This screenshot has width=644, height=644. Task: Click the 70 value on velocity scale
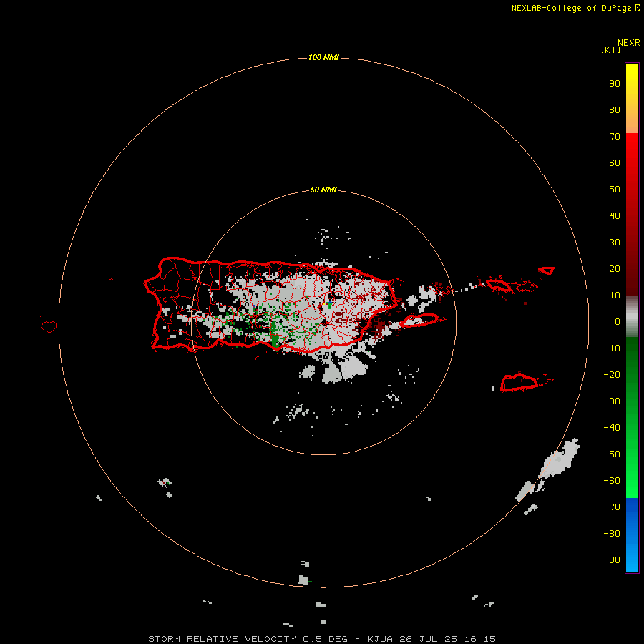(x=615, y=137)
